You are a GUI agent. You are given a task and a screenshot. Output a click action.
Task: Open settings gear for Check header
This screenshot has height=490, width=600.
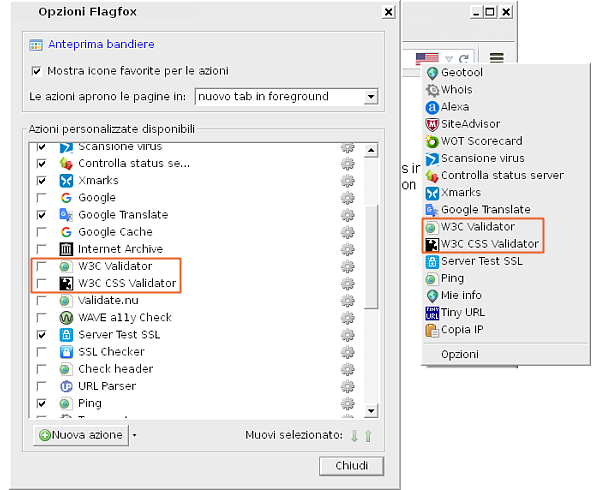coord(347,369)
